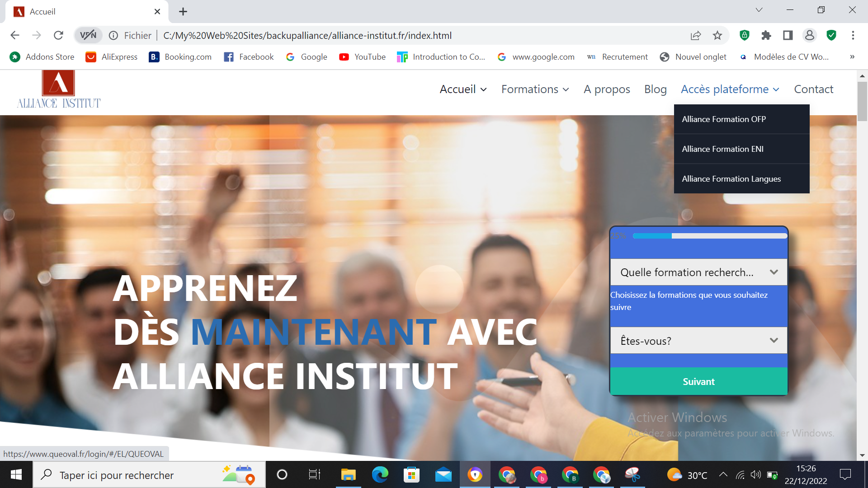Open YouTube bookmark
The image size is (868, 488).
(363, 57)
